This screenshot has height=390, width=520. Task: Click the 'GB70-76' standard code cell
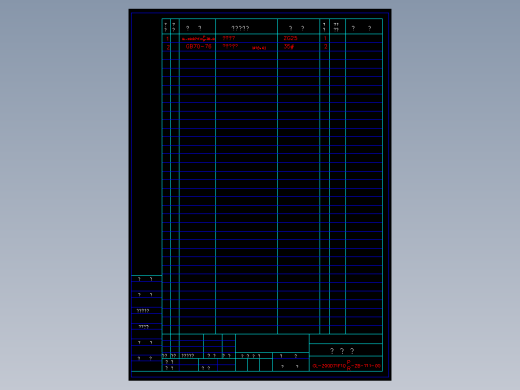pyautogui.click(x=198, y=47)
